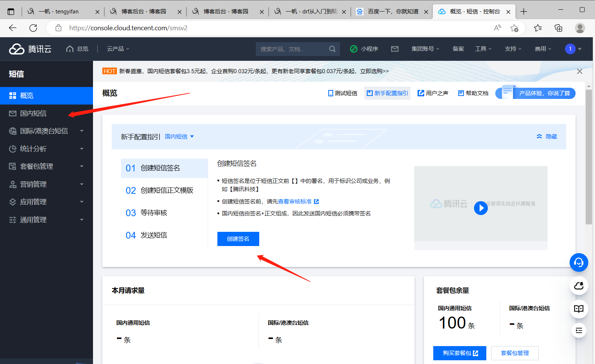This screenshot has width=595, height=364.
Task: Expand the 应用管理 sidebar menu
Action: tap(46, 202)
